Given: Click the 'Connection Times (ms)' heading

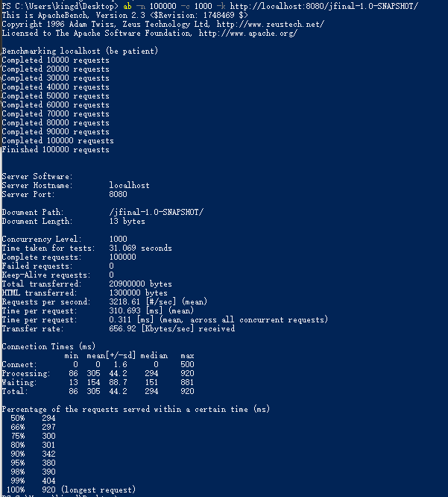Looking at the screenshot, I should tap(48, 346).
